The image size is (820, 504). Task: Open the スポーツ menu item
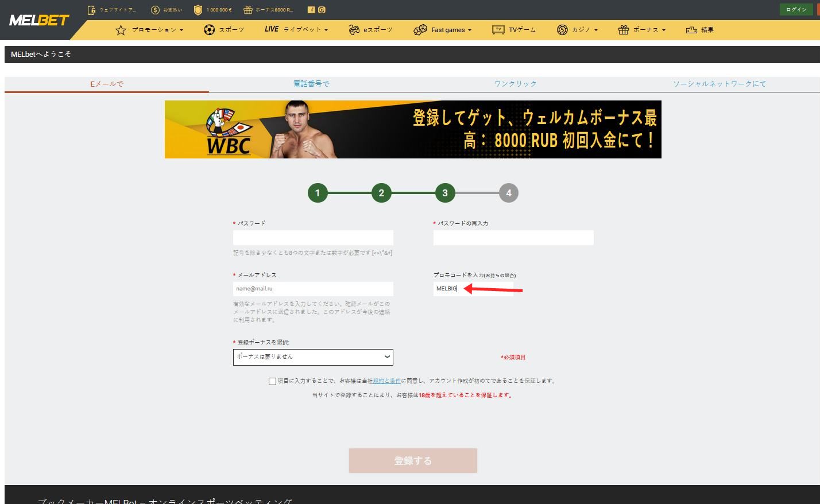[231, 30]
